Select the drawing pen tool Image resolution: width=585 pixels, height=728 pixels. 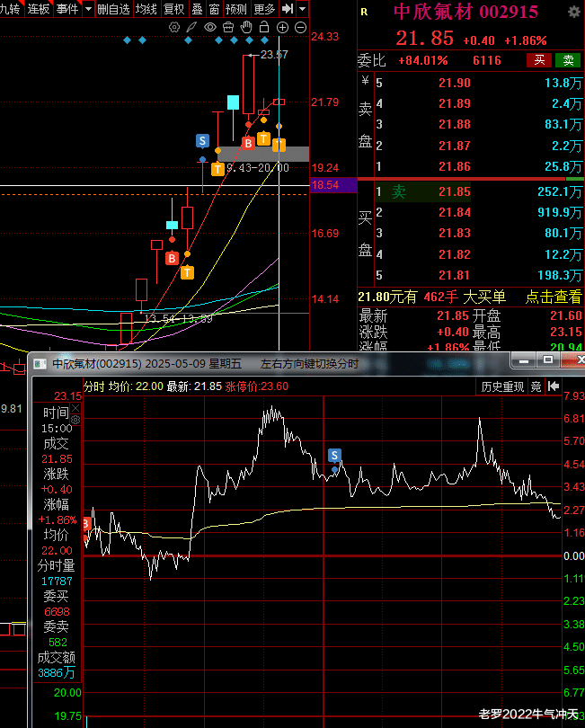[x=191, y=27]
